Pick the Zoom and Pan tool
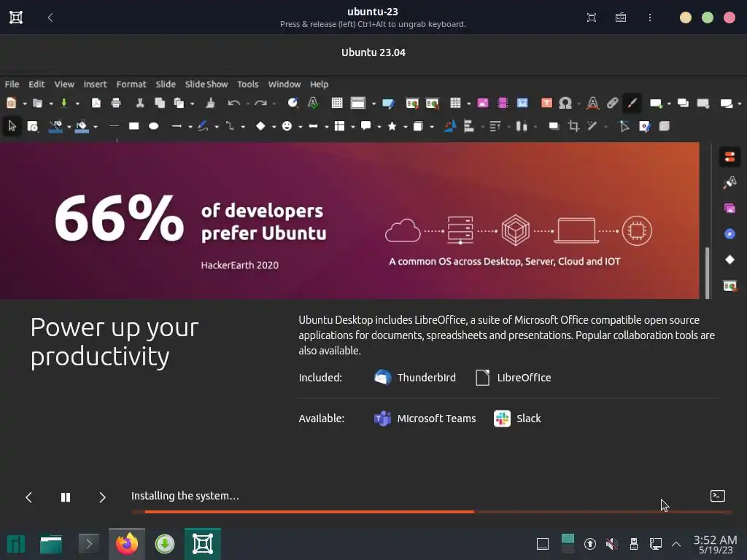 coord(32,126)
